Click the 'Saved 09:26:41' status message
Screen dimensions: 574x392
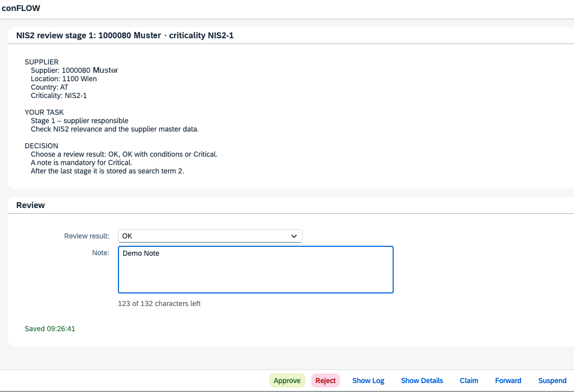(50, 329)
